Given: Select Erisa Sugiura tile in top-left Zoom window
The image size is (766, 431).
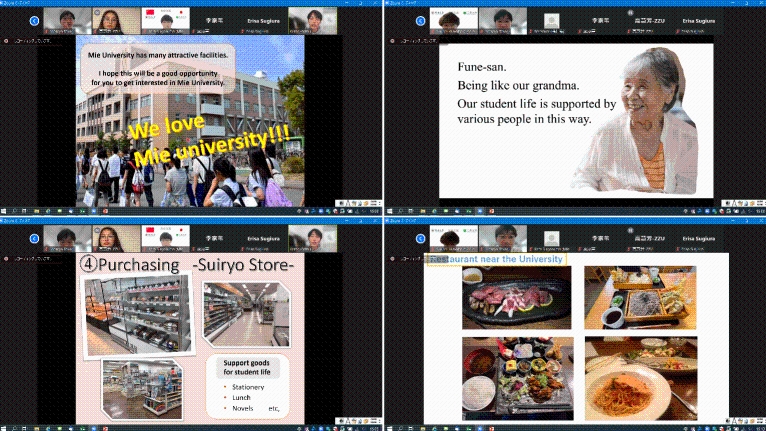Looking at the screenshot, I should tap(263, 21).
